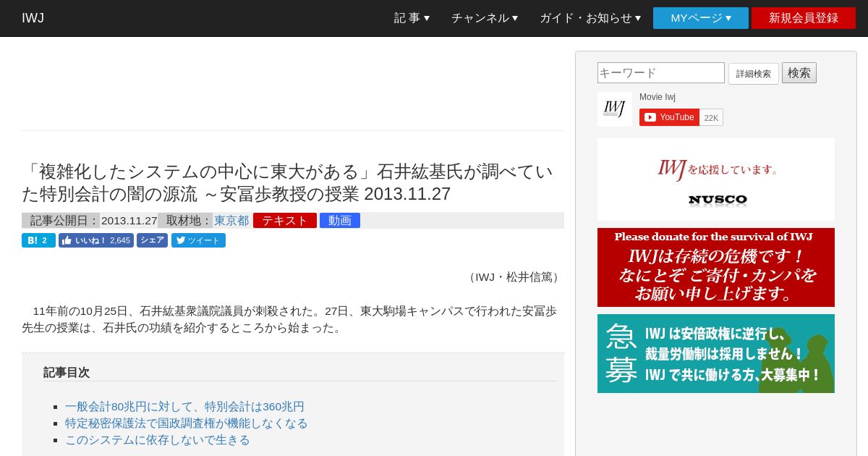Open the ガイド・お知らせ menu
The width and height of the screenshot is (868, 456).
(x=590, y=18)
